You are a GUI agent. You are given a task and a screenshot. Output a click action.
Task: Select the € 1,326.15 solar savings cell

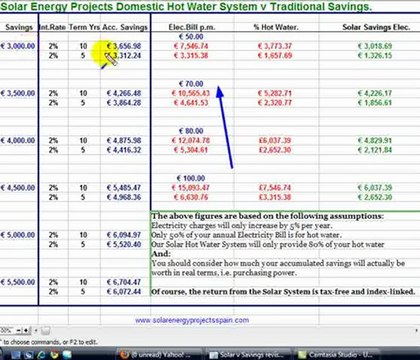pos(375,55)
